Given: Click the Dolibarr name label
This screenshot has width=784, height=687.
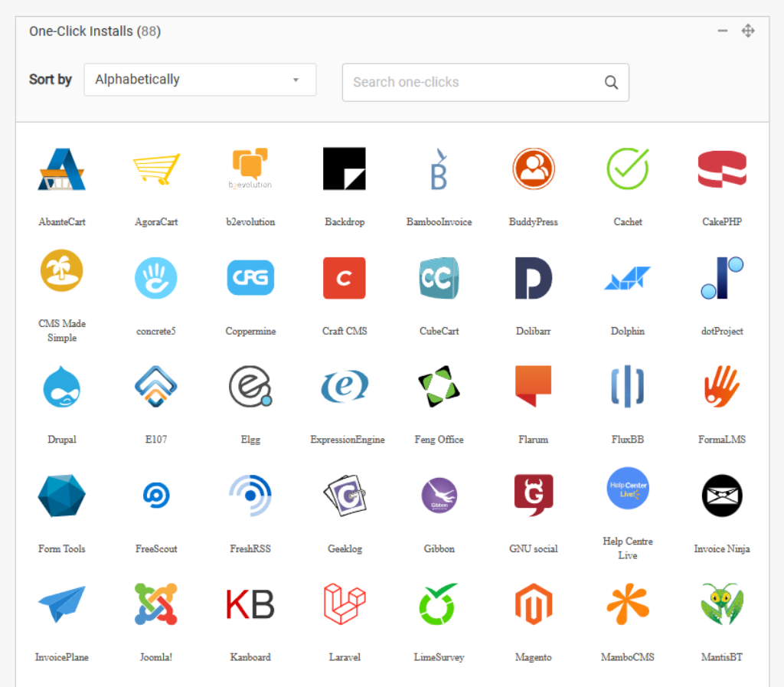Looking at the screenshot, I should [534, 331].
